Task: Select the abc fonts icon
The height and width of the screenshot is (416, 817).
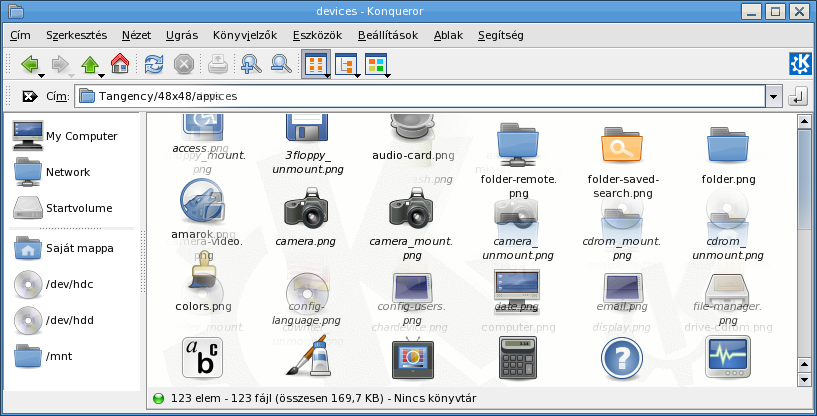Action: (x=202, y=358)
